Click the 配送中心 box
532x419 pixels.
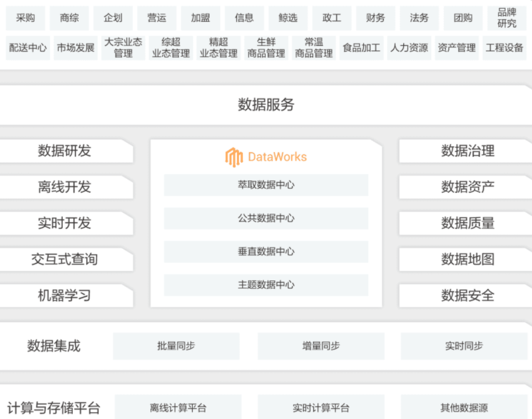[28, 48]
